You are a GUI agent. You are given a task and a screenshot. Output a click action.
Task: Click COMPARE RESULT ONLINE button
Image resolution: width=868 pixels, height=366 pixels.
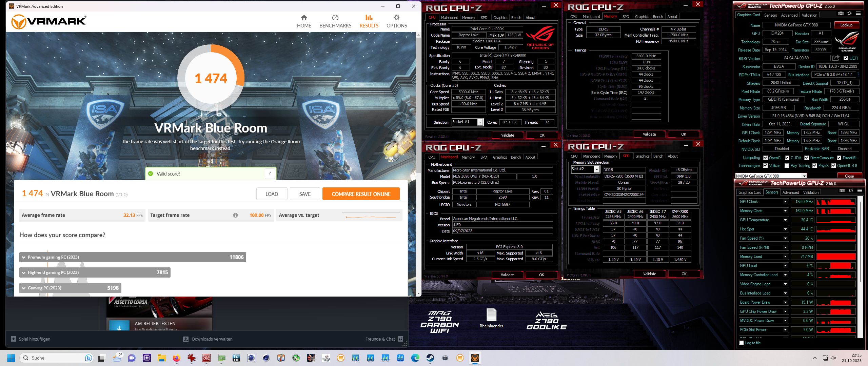[x=361, y=194]
